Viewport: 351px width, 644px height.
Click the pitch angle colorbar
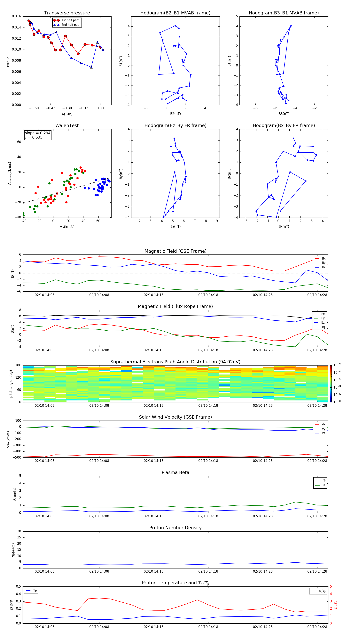331,384
